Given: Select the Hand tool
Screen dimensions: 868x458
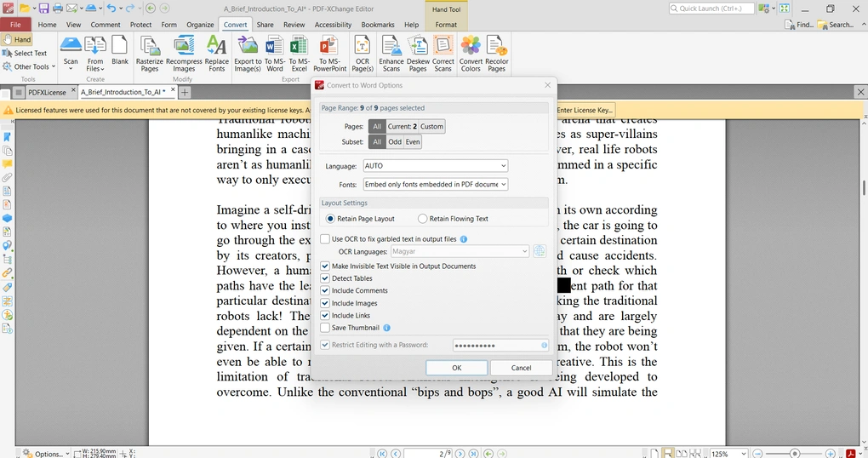Looking at the screenshot, I should pos(17,39).
